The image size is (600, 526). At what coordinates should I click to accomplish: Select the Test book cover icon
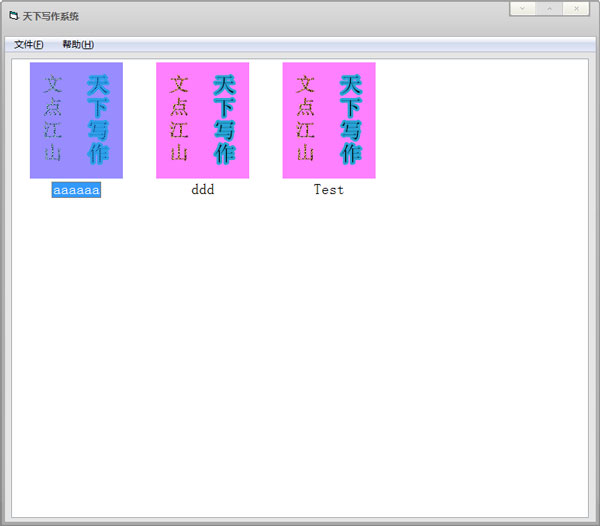[x=328, y=120]
